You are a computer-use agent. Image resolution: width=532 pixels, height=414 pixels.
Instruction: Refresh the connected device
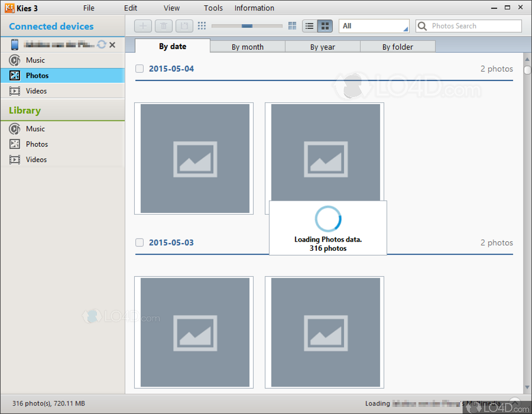[102, 44]
